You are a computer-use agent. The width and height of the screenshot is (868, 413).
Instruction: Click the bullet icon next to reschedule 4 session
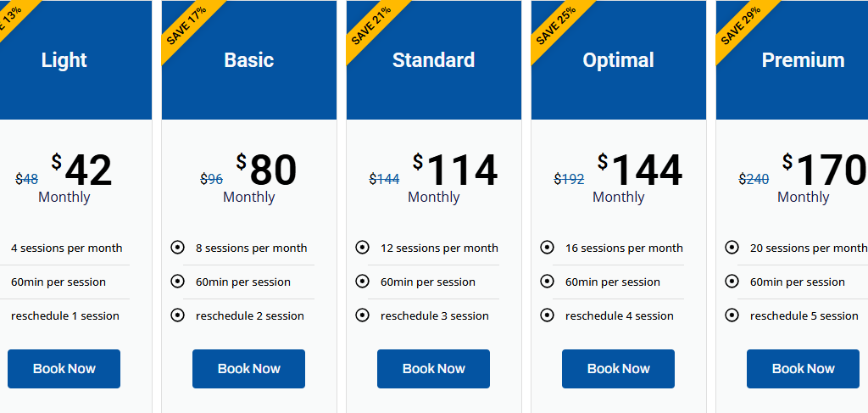(547, 315)
